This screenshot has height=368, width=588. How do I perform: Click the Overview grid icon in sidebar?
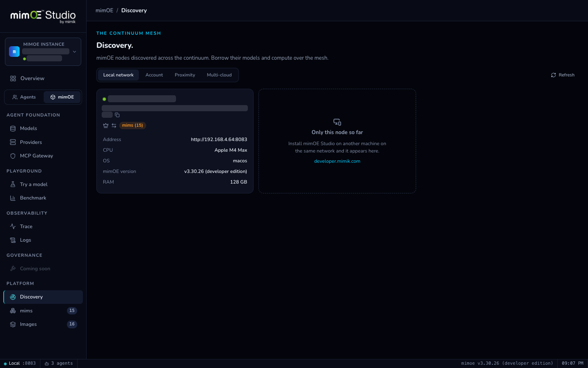[x=13, y=79]
